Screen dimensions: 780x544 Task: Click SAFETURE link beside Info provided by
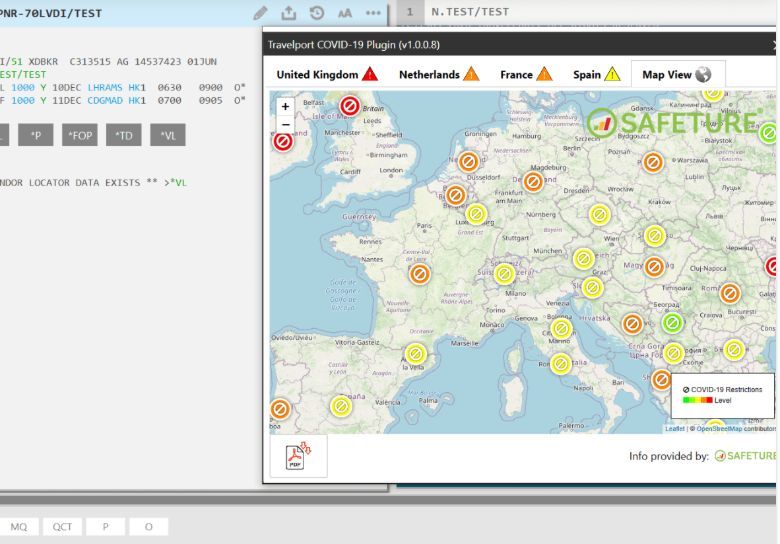[745, 456]
